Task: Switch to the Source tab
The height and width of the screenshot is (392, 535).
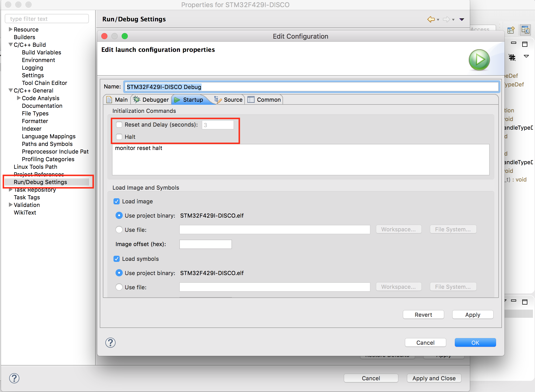Action: tap(228, 100)
